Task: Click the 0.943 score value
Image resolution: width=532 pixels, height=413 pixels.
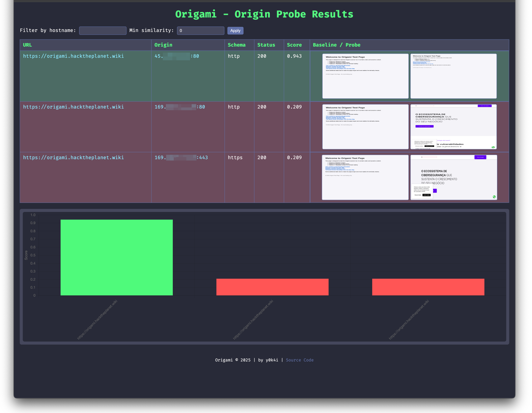Action: (x=294, y=56)
